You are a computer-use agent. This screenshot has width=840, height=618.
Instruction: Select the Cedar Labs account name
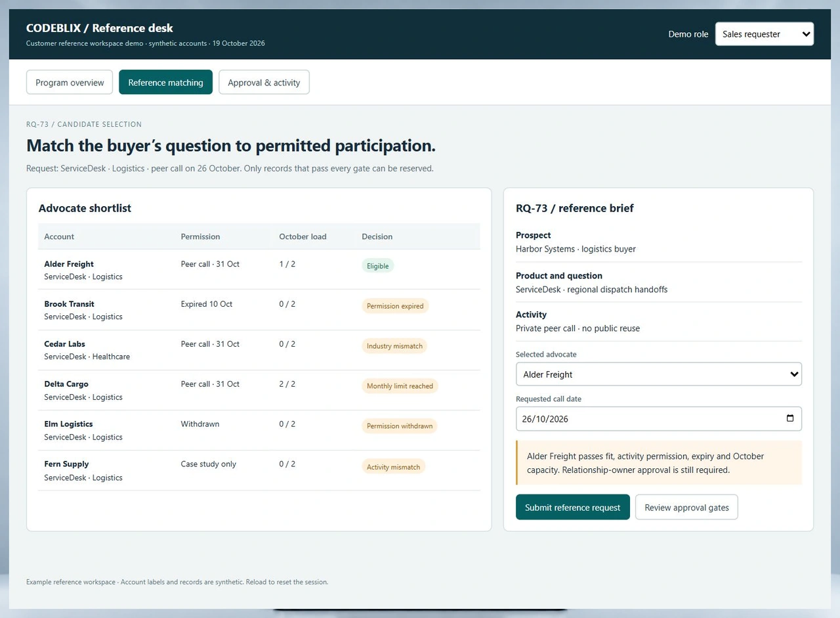pos(64,344)
